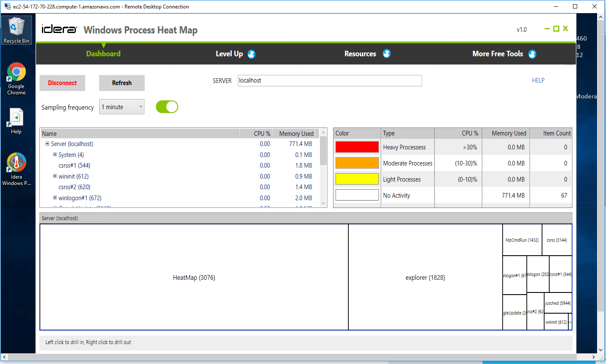Click the HELP link

pyautogui.click(x=538, y=80)
